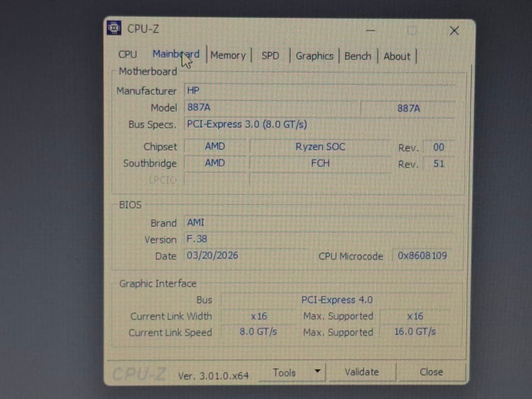Show the Graphics tab
Image resolution: width=532 pixels, height=399 pixels.
coord(315,56)
